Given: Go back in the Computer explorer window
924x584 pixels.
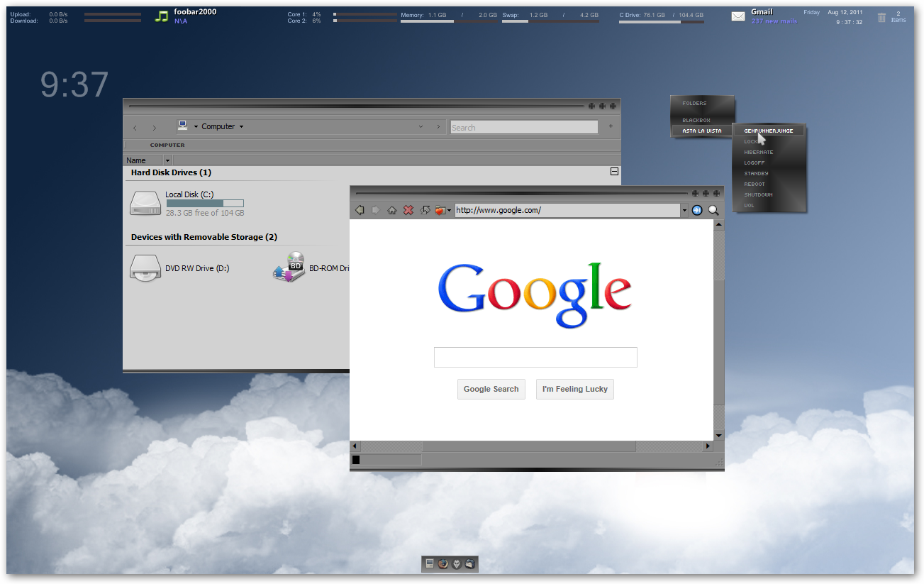Looking at the screenshot, I should pyautogui.click(x=135, y=128).
